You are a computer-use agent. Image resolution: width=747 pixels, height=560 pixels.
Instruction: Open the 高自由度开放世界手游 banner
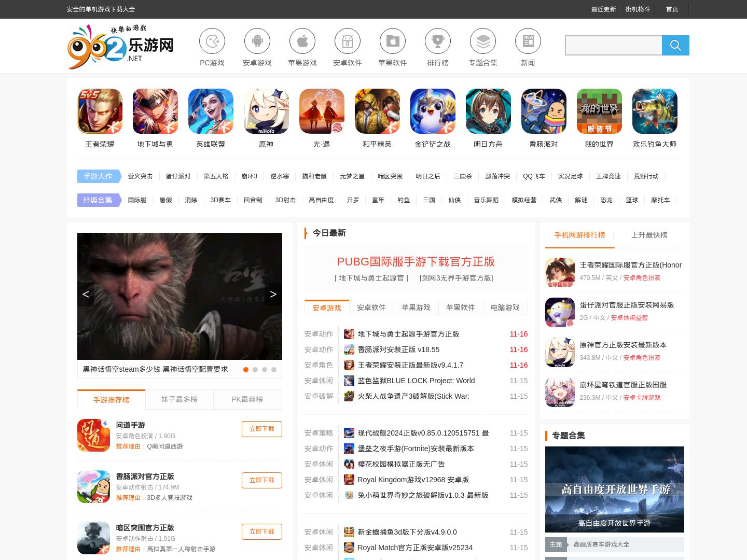click(x=615, y=489)
